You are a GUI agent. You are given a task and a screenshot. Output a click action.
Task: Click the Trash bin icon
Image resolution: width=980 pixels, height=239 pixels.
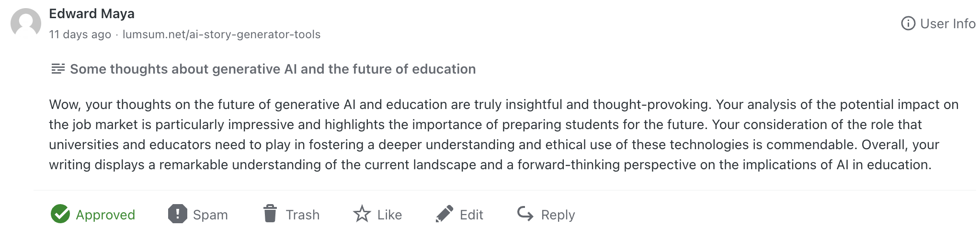tap(270, 214)
